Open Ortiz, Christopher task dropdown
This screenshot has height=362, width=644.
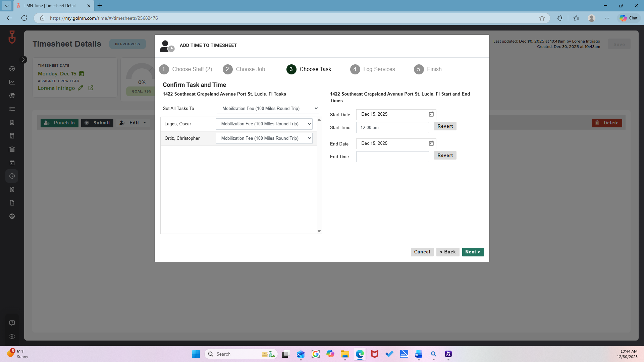point(264,138)
